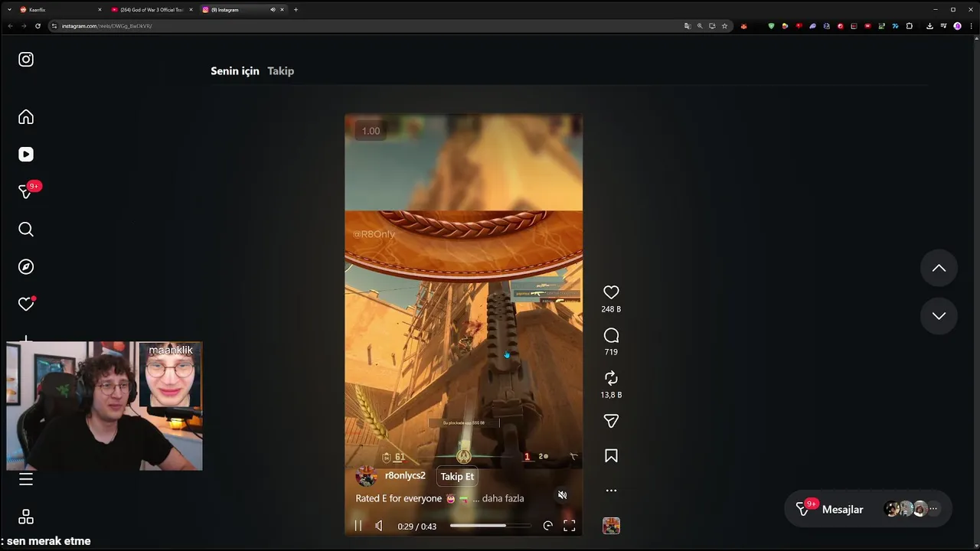
Task: Open the comments bubble showing 719
Action: [x=611, y=336]
